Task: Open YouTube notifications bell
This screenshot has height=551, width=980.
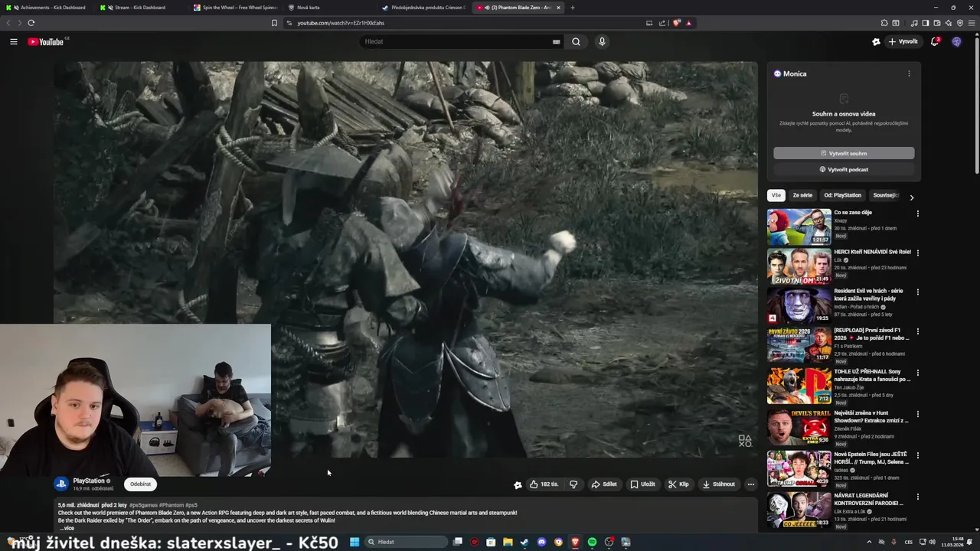Action: [935, 41]
